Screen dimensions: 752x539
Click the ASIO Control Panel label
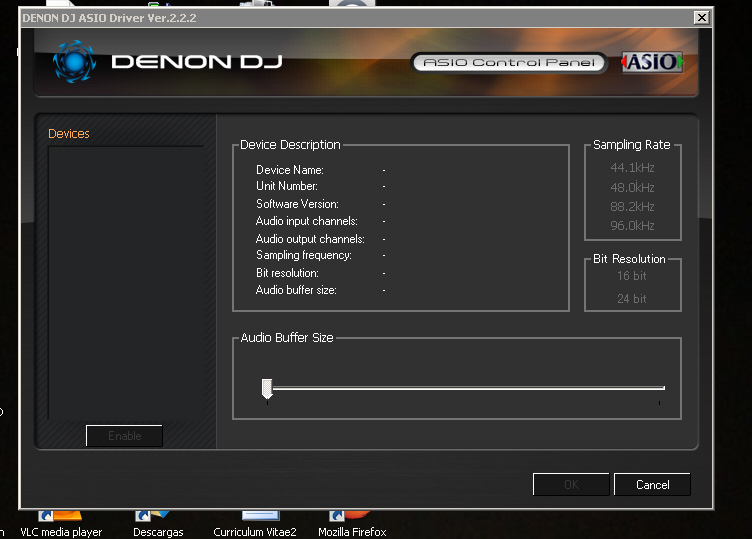pos(509,63)
